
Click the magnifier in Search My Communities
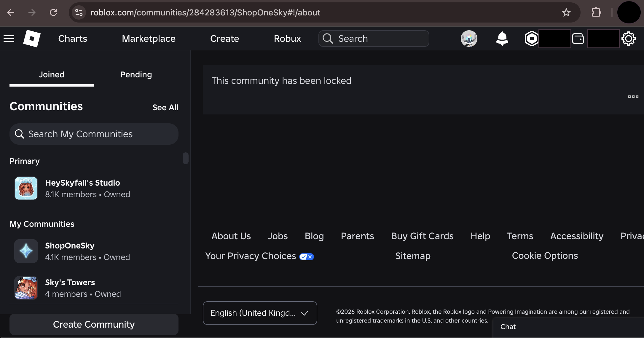point(20,134)
